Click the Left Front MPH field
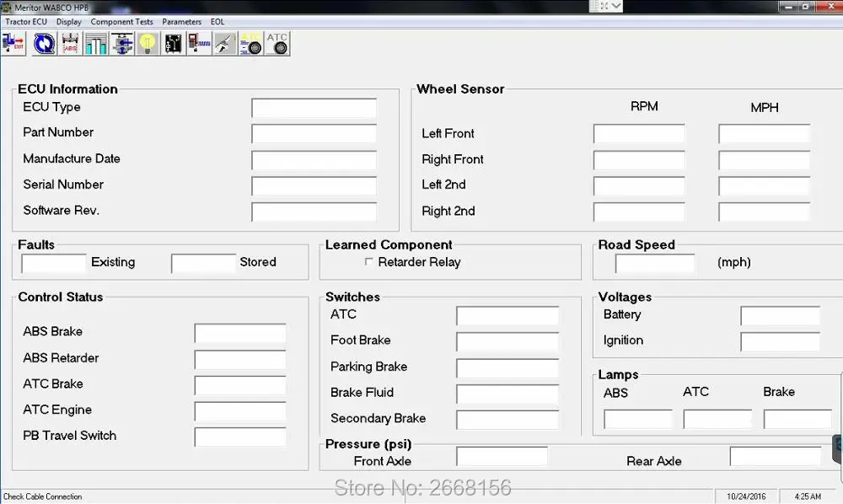843x504 pixels. (764, 133)
